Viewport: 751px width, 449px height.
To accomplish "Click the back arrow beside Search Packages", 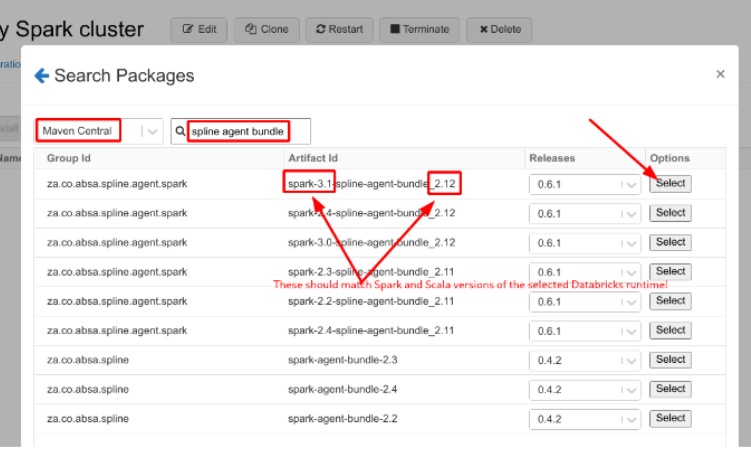I will pyautogui.click(x=41, y=75).
